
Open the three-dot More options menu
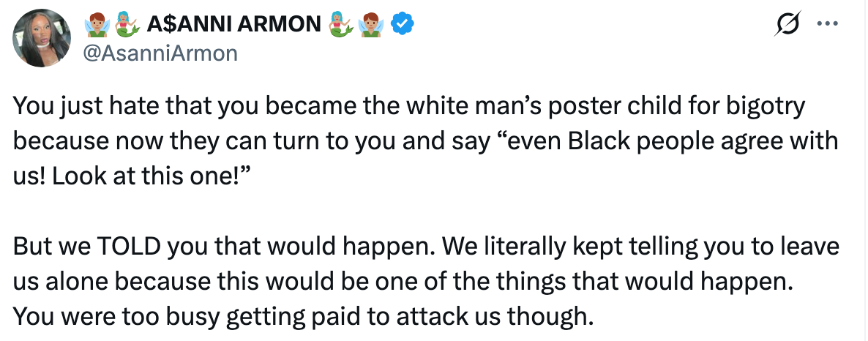[826, 23]
